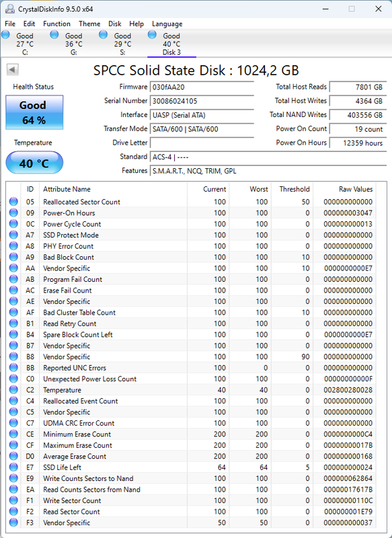The width and height of the screenshot is (392, 538).
Task: Click the status icon for Bad Cluster Table Count
Action: (x=13, y=312)
